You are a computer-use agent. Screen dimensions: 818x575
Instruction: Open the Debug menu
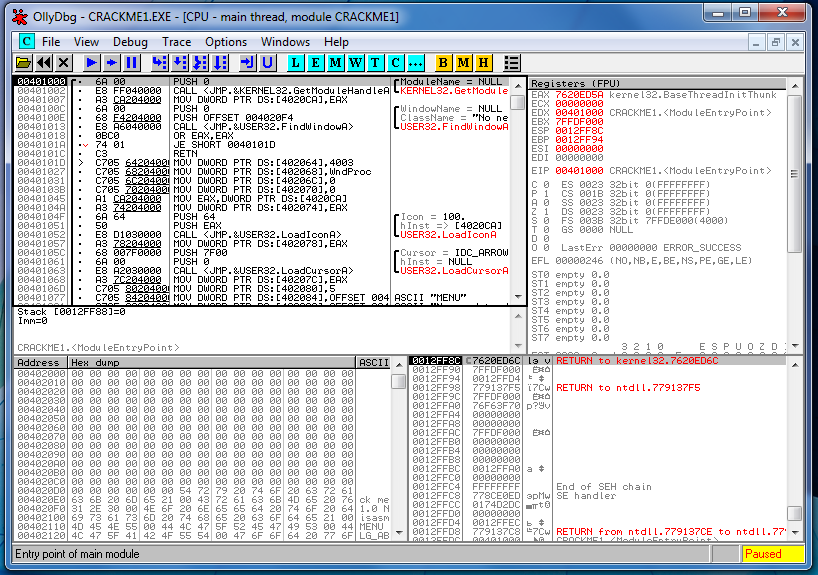point(130,42)
